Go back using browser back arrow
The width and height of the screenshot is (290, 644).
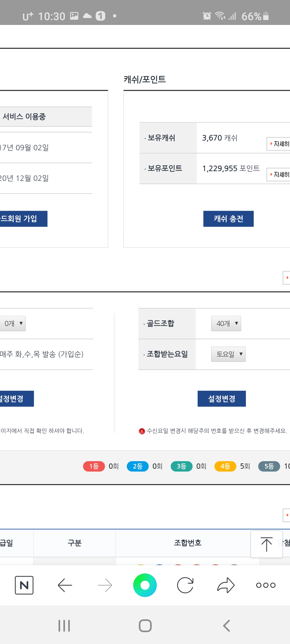point(65,585)
